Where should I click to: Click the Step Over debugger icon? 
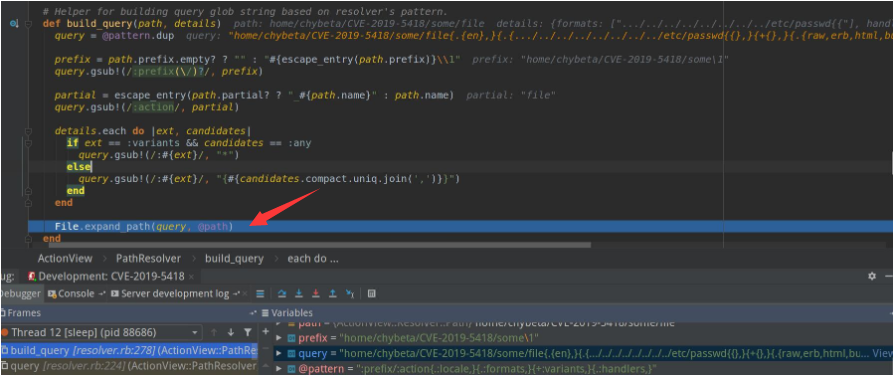[x=281, y=294]
